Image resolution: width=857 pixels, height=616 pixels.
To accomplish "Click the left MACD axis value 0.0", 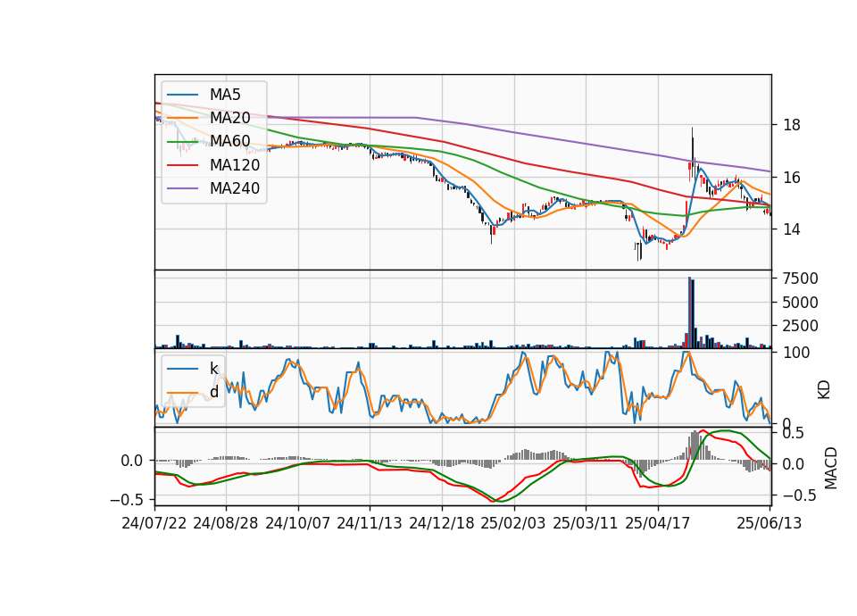I will [132, 461].
